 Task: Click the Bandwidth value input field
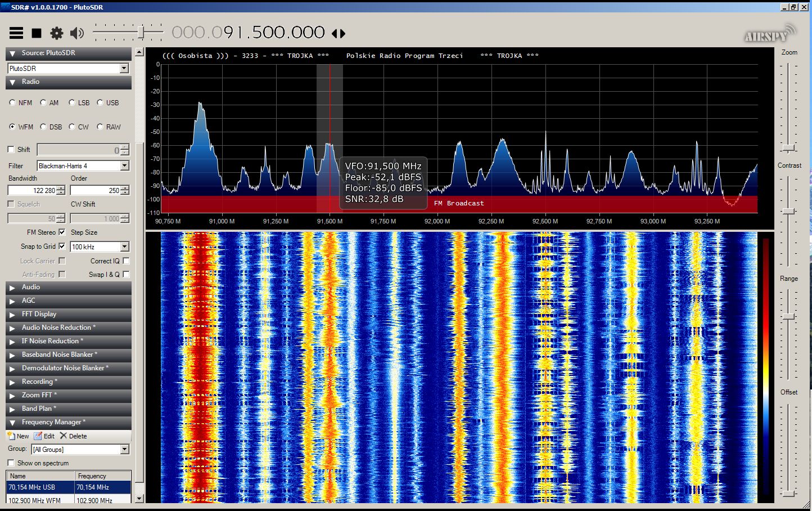[31, 191]
